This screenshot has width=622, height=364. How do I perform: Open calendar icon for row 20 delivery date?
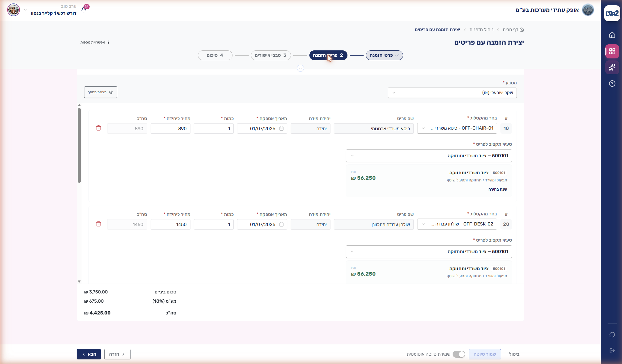(281, 224)
